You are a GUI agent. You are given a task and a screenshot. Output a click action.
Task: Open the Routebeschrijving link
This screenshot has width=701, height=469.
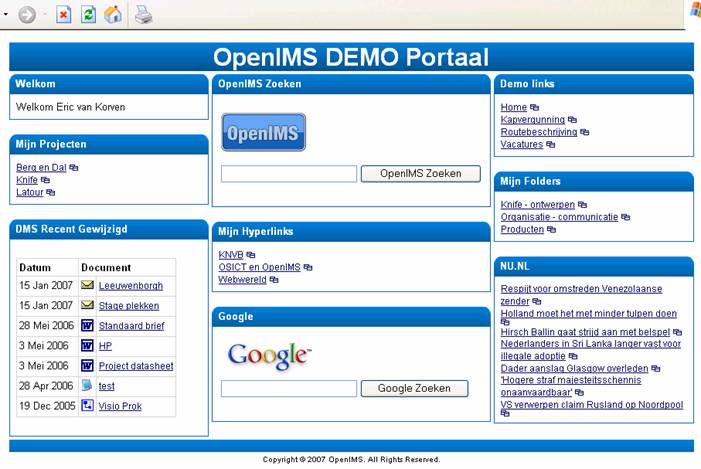click(539, 132)
